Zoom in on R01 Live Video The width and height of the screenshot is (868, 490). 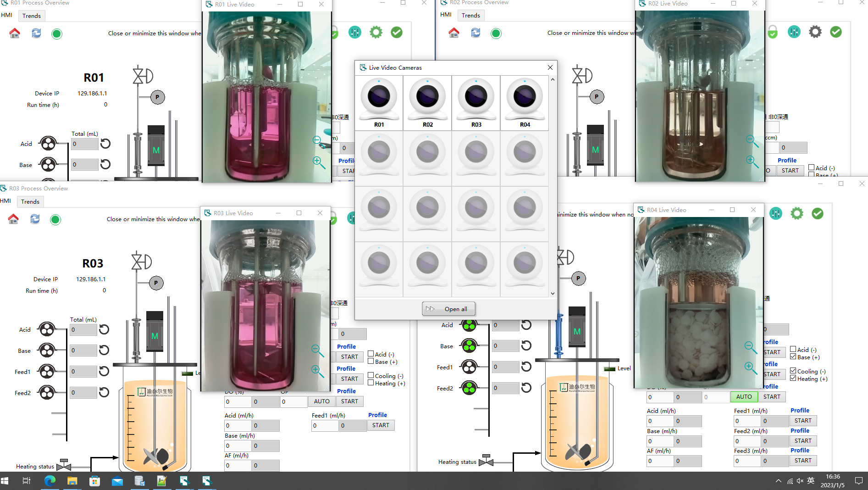click(x=319, y=162)
